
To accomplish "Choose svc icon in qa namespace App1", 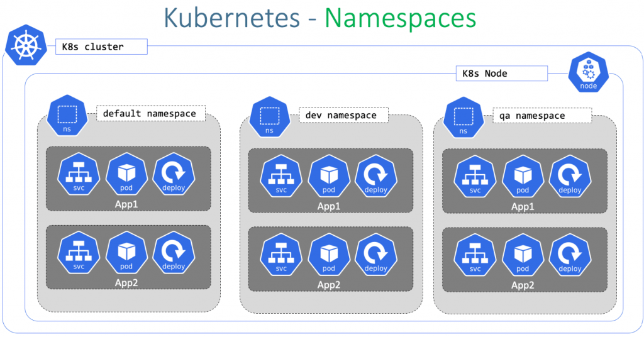I will pyautogui.click(x=475, y=177).
